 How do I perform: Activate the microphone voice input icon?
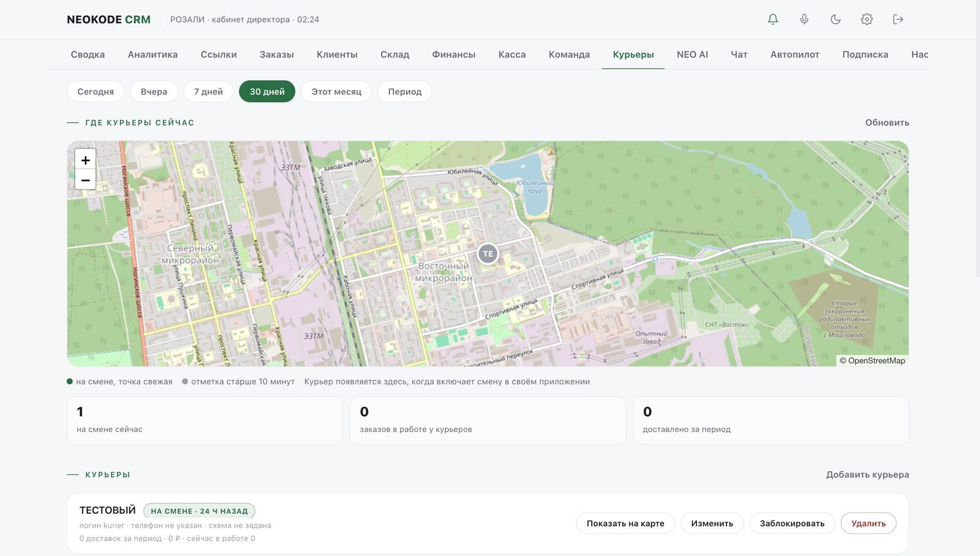(x=804, y=19)
